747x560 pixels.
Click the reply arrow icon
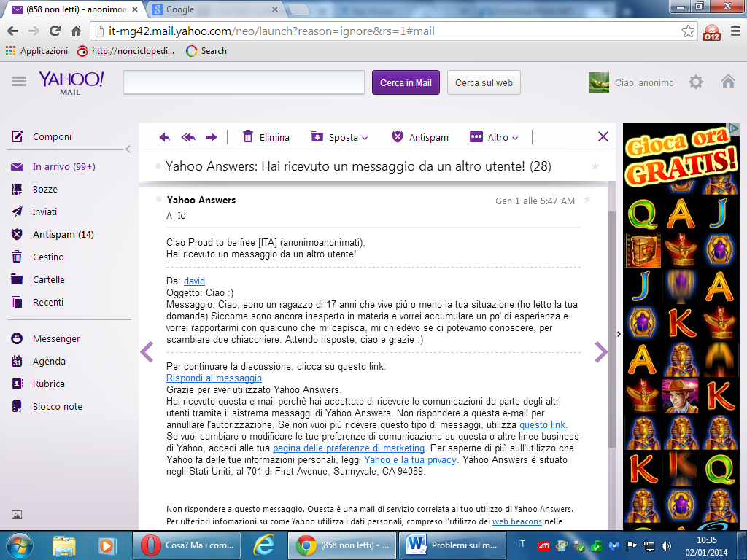pos(165,137)
